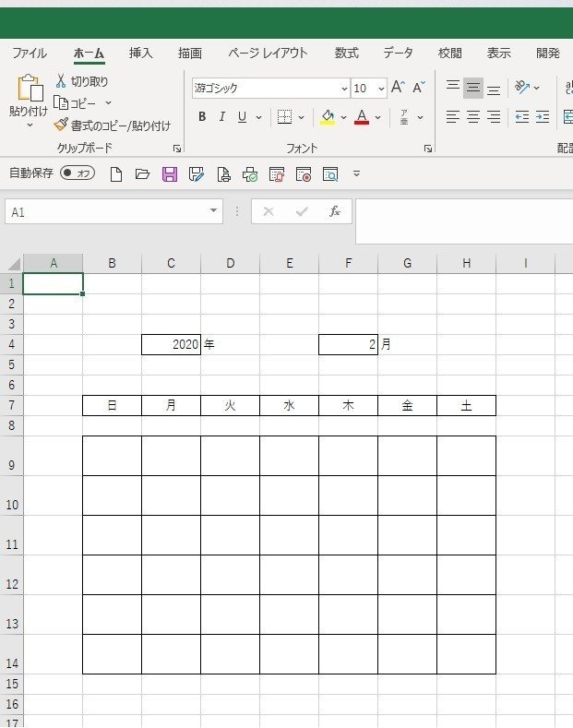This screenshot has width=573, height=728.
Task: Open borders dropdown arrow
Action: pos(301,117)
